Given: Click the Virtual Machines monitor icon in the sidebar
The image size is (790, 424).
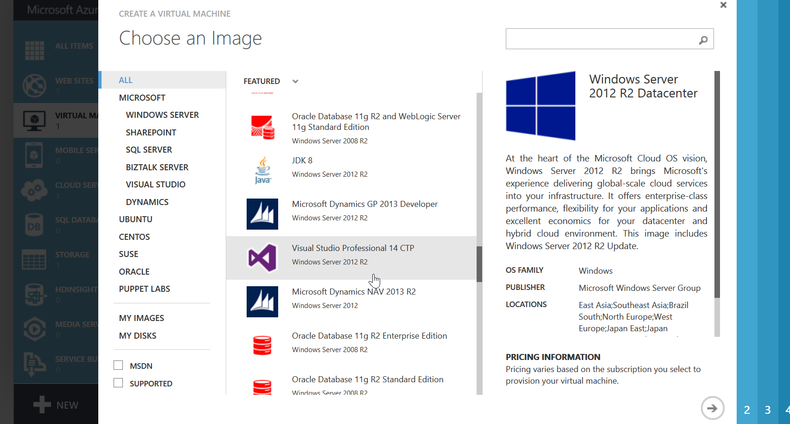Looking at the screenshot, I should coord(34,120).
